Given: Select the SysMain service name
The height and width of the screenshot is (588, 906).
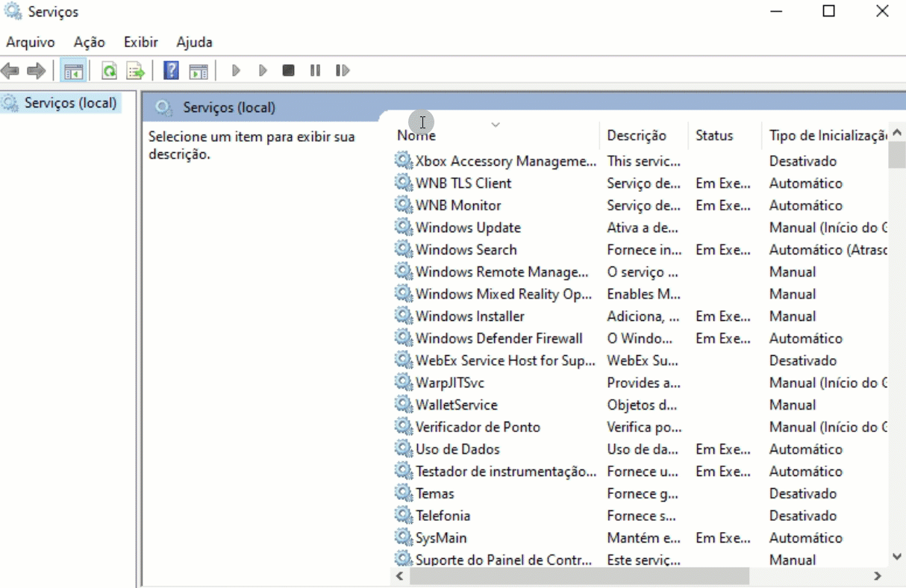Looking at the screenshot, I should tap(441, 538).
